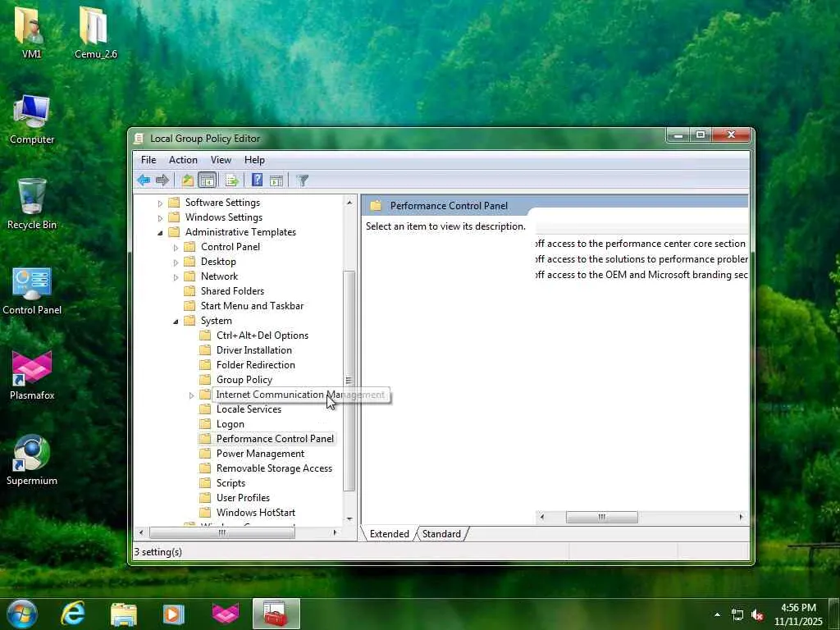Select the Cemu_2.6 desktop folder
This screenshot has height=630, width=840.
[95, 33]
